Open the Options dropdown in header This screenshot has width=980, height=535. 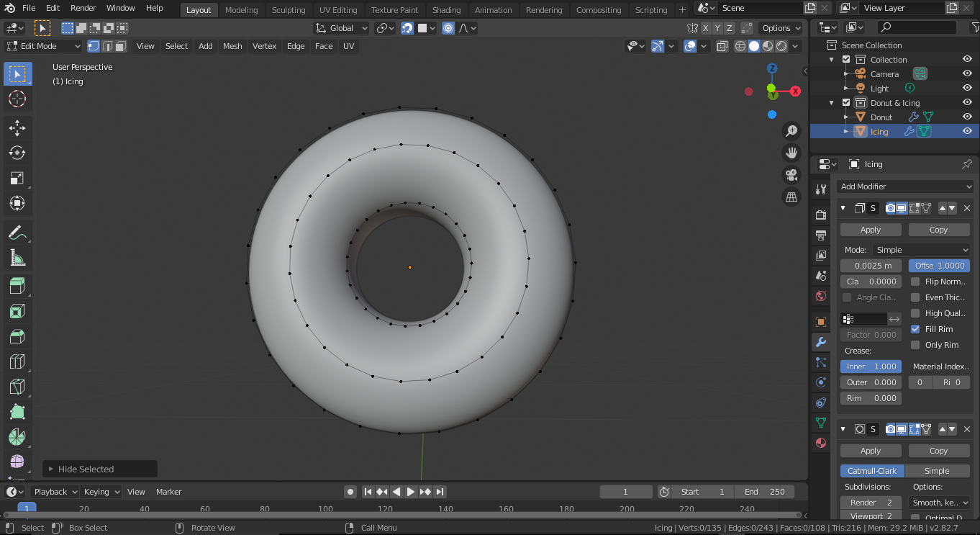tap(781, 28)
